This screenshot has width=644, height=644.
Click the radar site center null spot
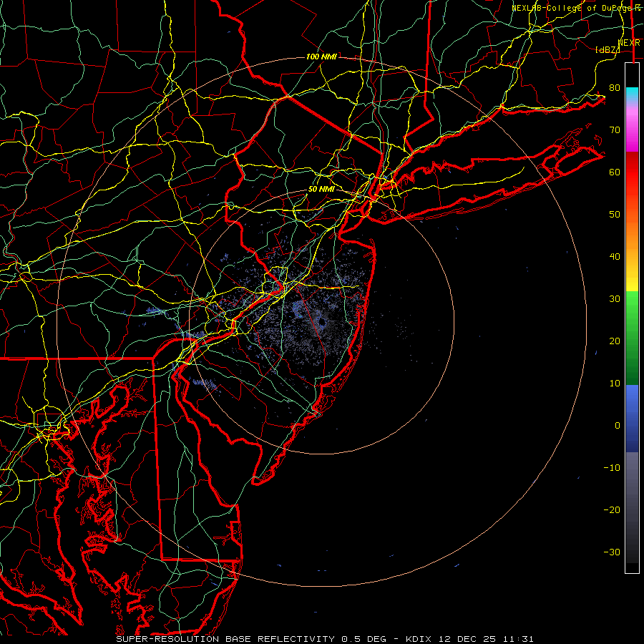click(x=322, y=323)
